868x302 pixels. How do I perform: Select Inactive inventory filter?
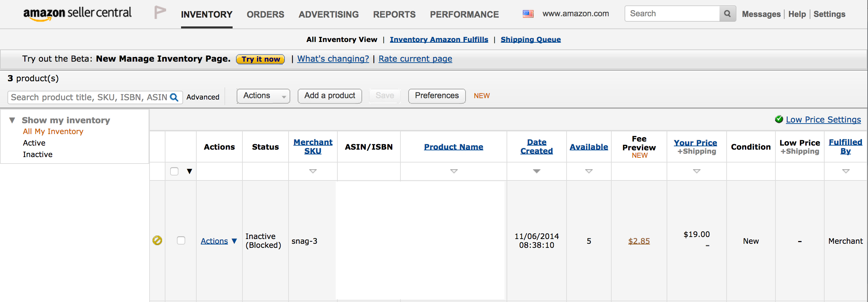click(38, 154)
